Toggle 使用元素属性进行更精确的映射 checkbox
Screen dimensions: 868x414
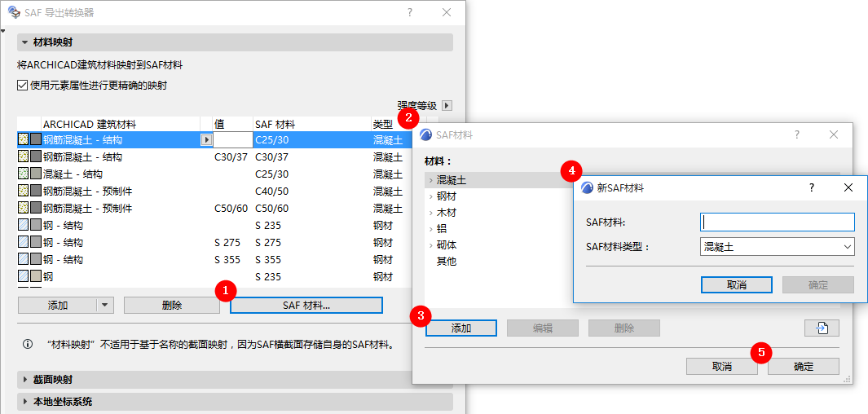coord(22,86)
